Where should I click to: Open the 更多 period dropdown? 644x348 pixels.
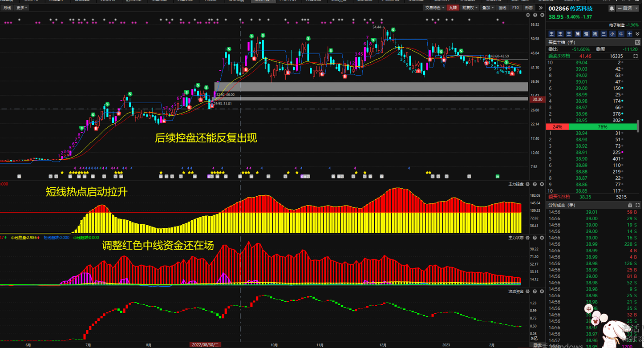click(x=21, y=8)
